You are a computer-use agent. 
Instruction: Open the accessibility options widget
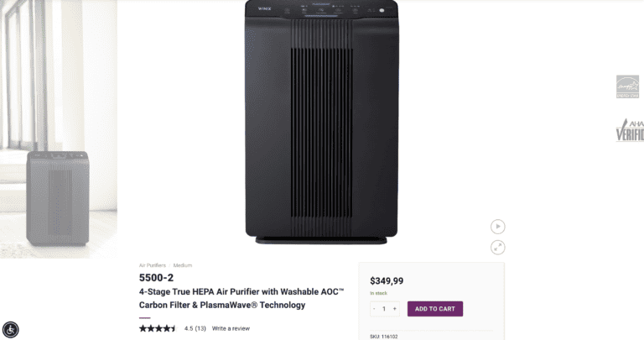[11, 329]
